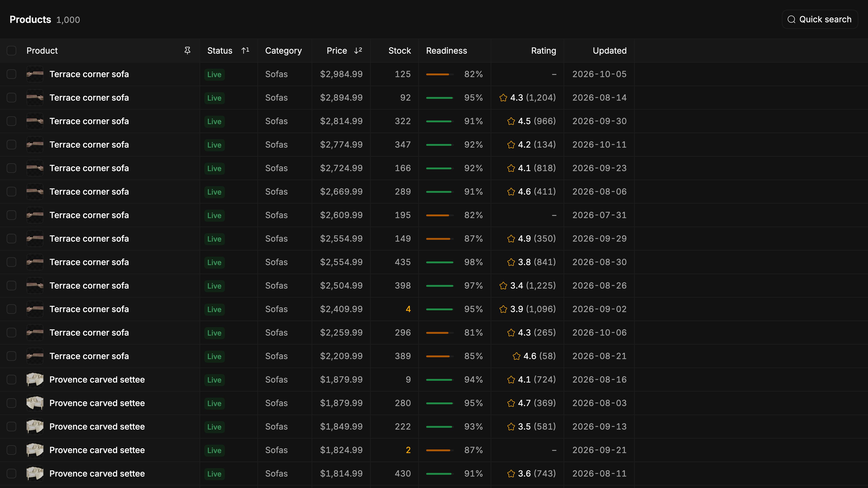868x488 pixels.
Task: Click star icon beside 3.5 (581) rating
Action: (x=511, y=427)
